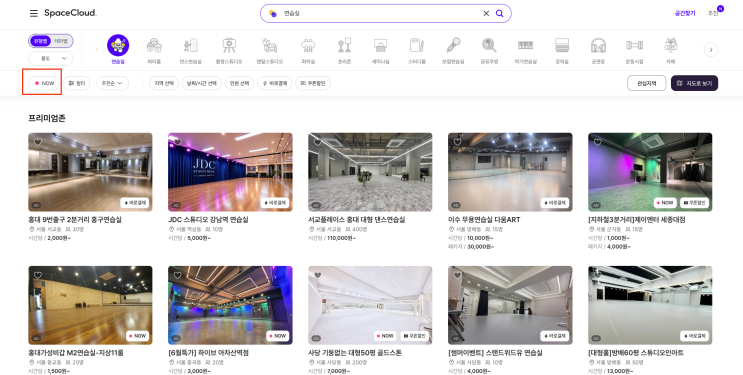Click the 지도로 보기 button

click(x=694, y=83)
